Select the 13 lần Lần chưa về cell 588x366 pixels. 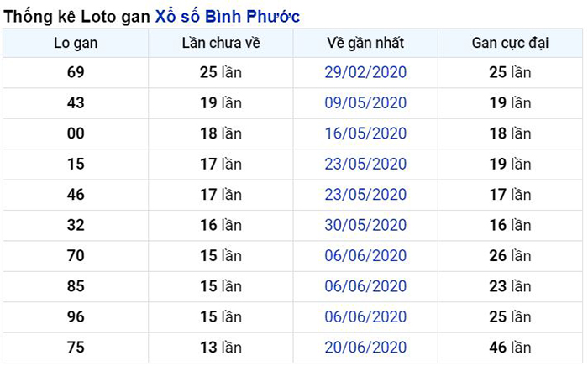click(x=221, y=348)
